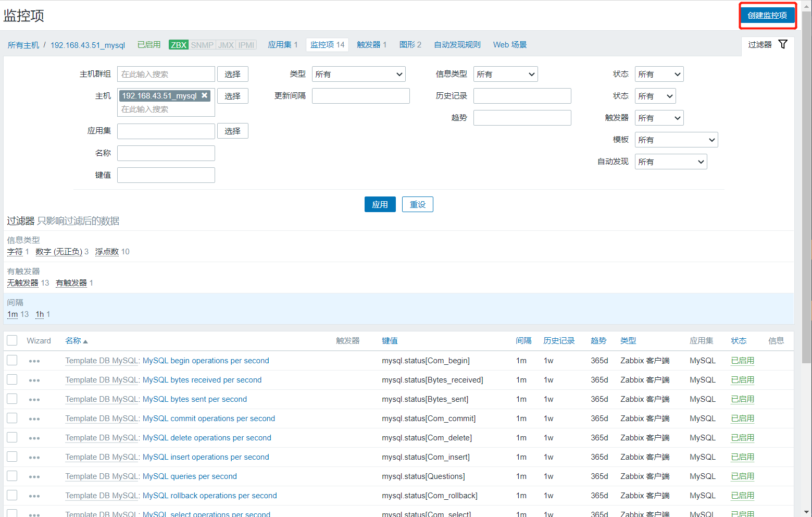Click the 应用 filter button
812x517 pixels.
[x=380, y=204]
